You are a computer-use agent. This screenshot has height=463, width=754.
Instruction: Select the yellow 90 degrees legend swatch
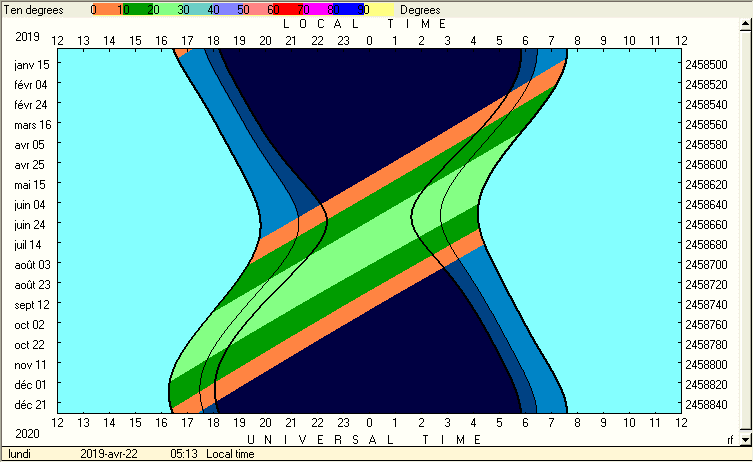[x=379, y=10]
